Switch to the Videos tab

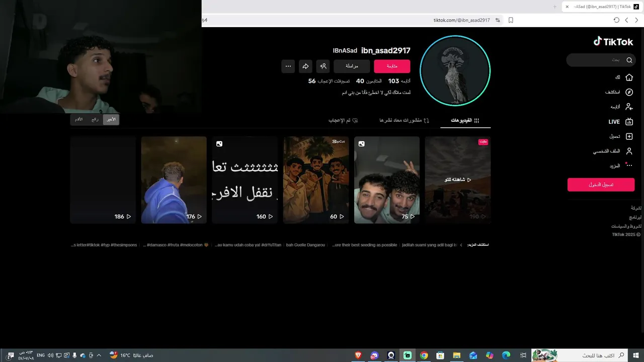[x=465, y=121]
